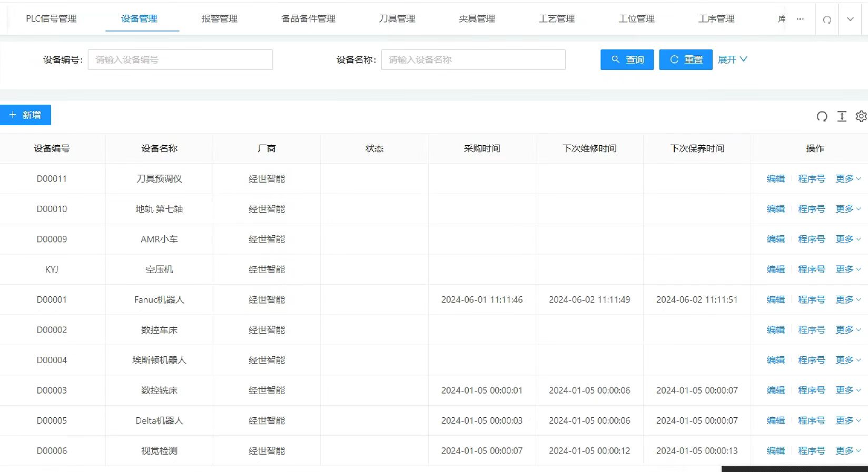The image size is (868, 472).
Task: Click the 下次维修时间 column header
Action: click(x=589, y=148)
